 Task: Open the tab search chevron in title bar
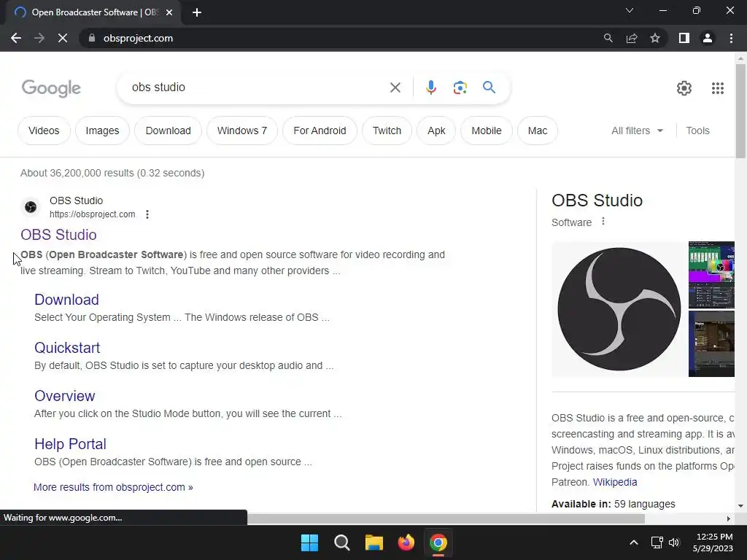point(630,10)
